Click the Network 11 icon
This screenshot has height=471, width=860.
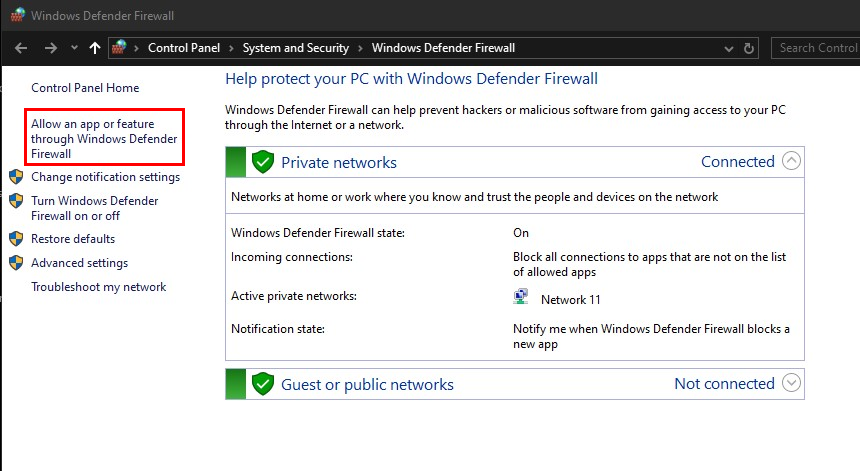tap(521, 298)
